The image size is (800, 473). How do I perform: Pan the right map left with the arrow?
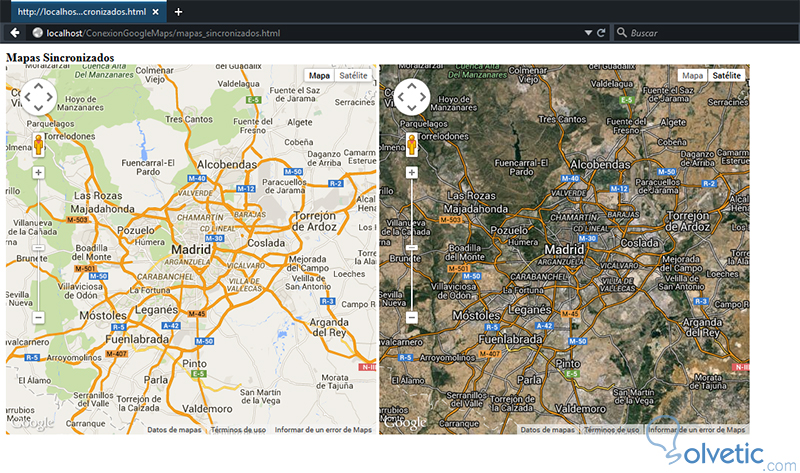click(401, 97)
